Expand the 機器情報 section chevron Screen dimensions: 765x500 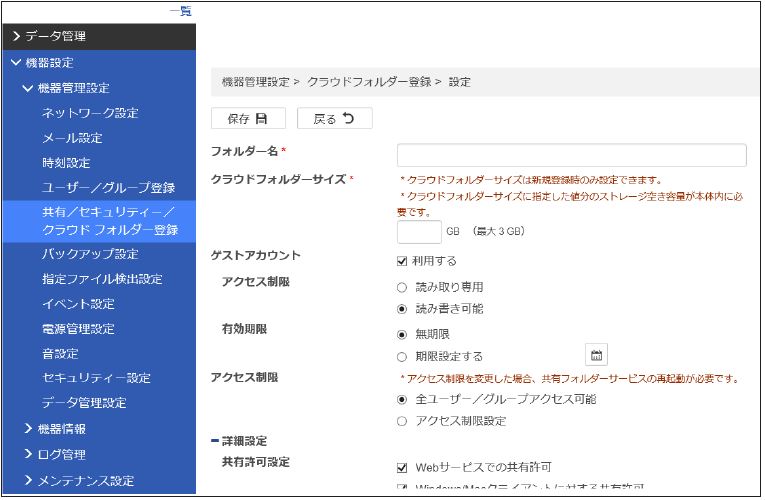point(28,428)
